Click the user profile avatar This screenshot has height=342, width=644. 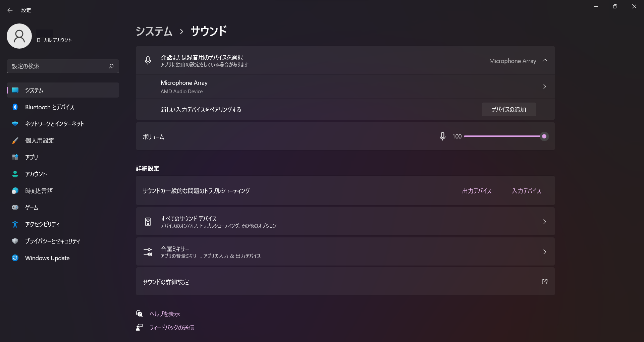tap(19, 36)
